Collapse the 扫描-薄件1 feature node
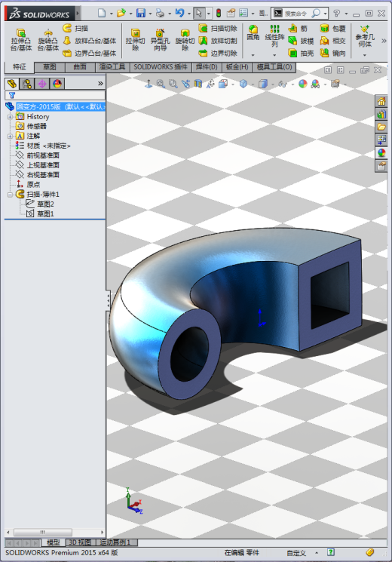 (10, 195)
